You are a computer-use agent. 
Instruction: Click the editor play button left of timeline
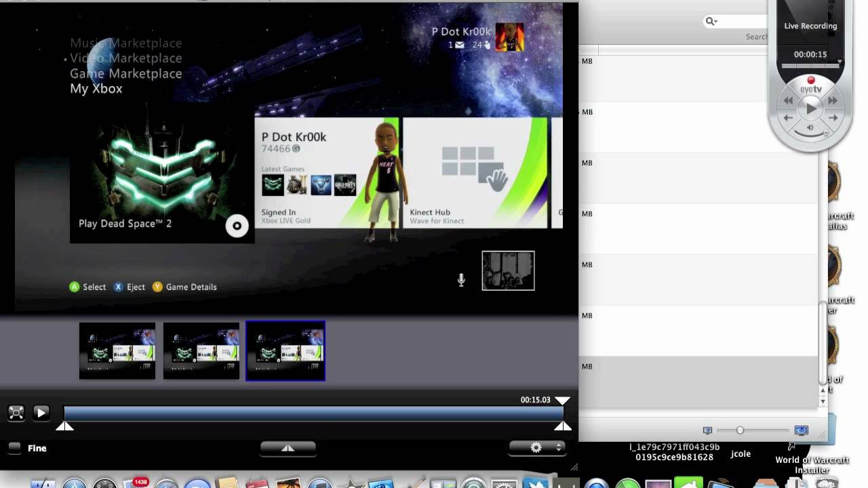pos(41,412)
